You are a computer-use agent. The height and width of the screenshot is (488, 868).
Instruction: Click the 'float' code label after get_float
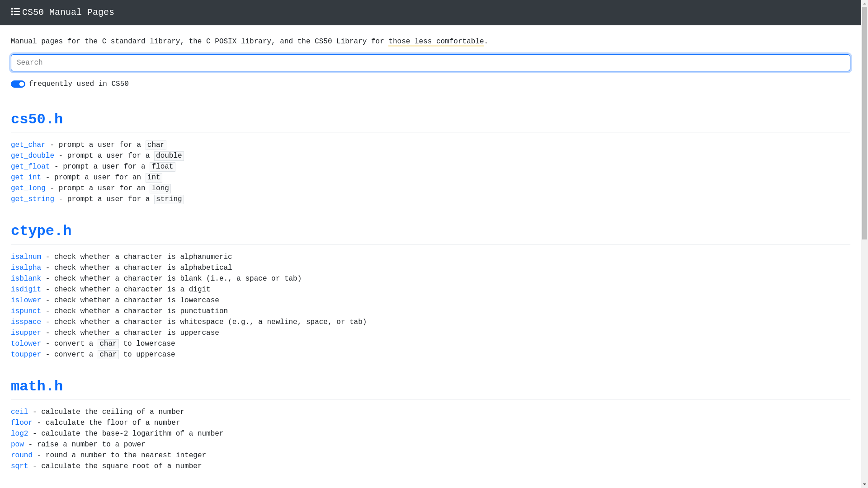click(162, 167)
